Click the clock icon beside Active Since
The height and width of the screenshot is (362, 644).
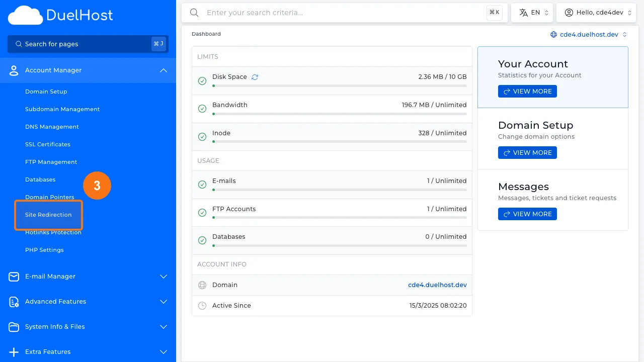[x=202, y=305]
